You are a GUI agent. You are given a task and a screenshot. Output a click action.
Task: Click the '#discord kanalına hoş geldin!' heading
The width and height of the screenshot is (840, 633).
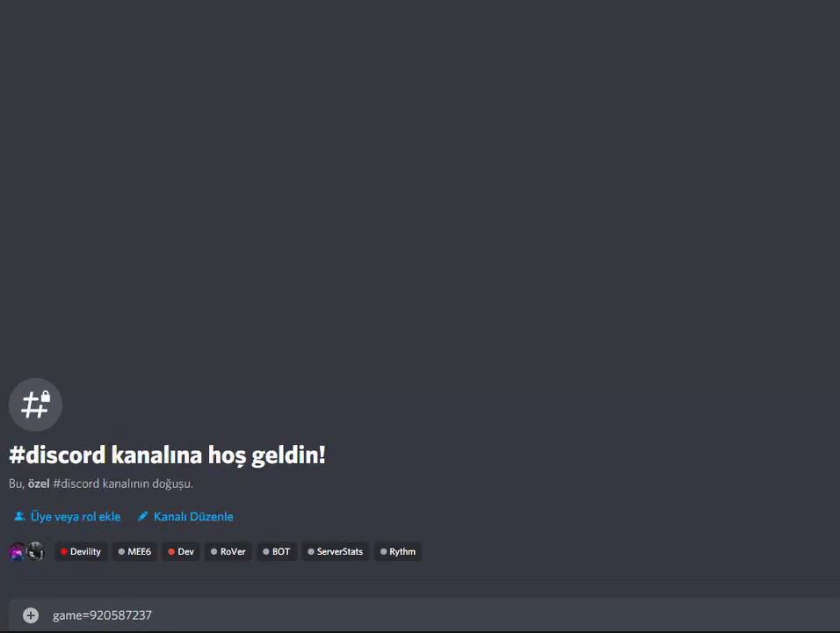167,455
